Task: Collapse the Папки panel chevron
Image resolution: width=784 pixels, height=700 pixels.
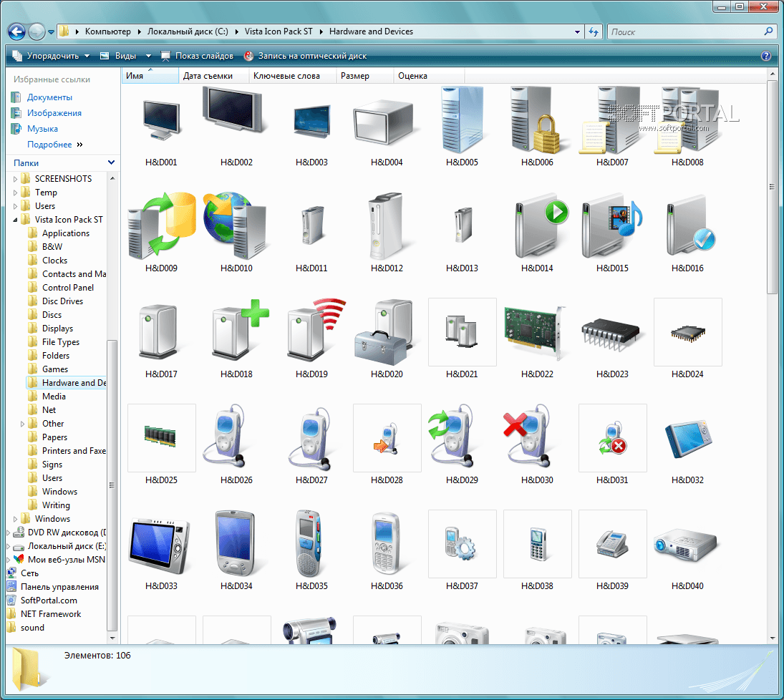Action: pos(111,162)
